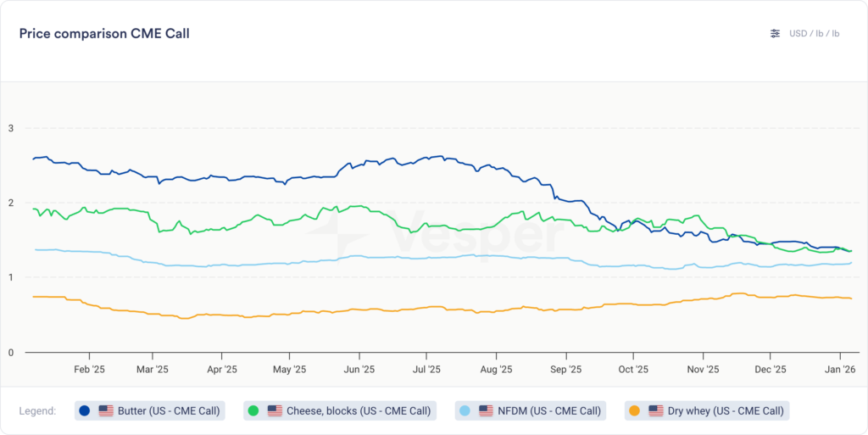Click the light blue NFDM legend dot

pyautogui.click(x=464, y=411)
